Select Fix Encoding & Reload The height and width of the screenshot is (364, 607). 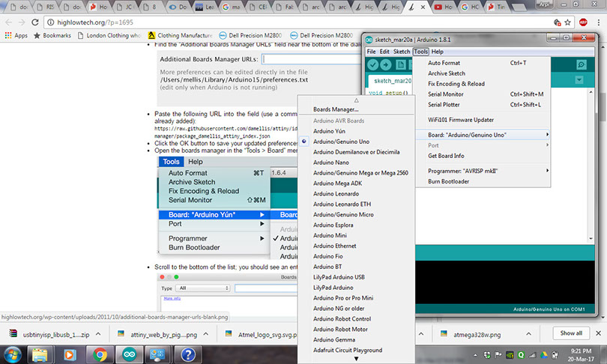coord(483,84)
